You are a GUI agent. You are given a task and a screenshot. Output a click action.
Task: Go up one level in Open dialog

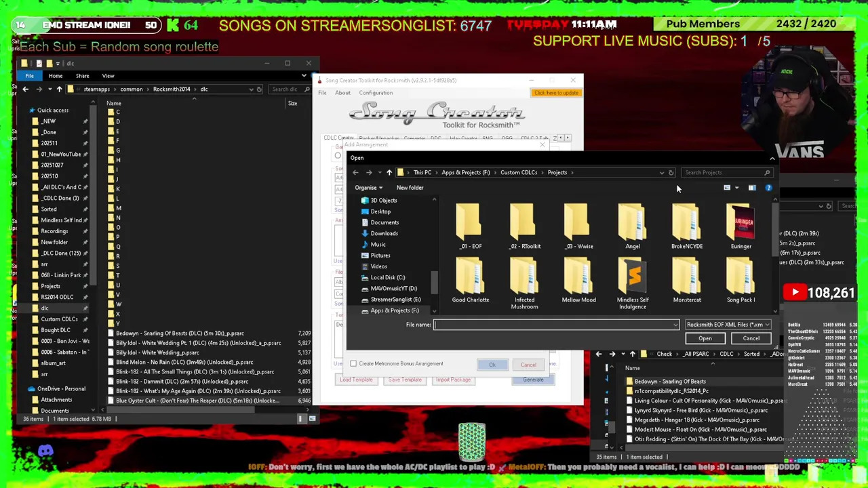click(x=389, y=172)
